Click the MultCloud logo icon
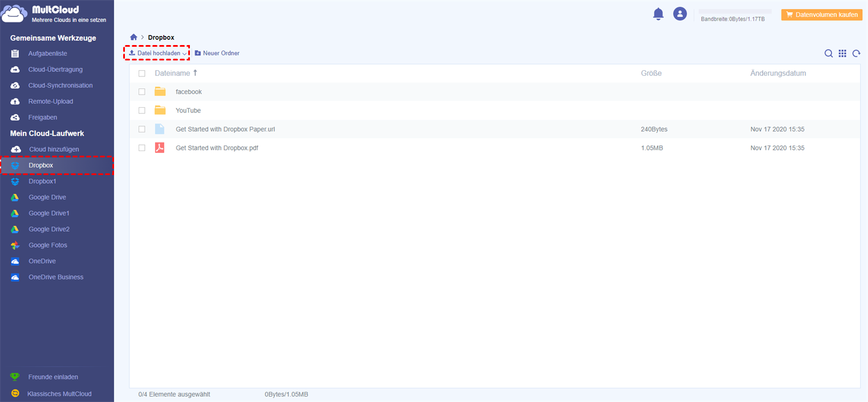 [14, 14]
